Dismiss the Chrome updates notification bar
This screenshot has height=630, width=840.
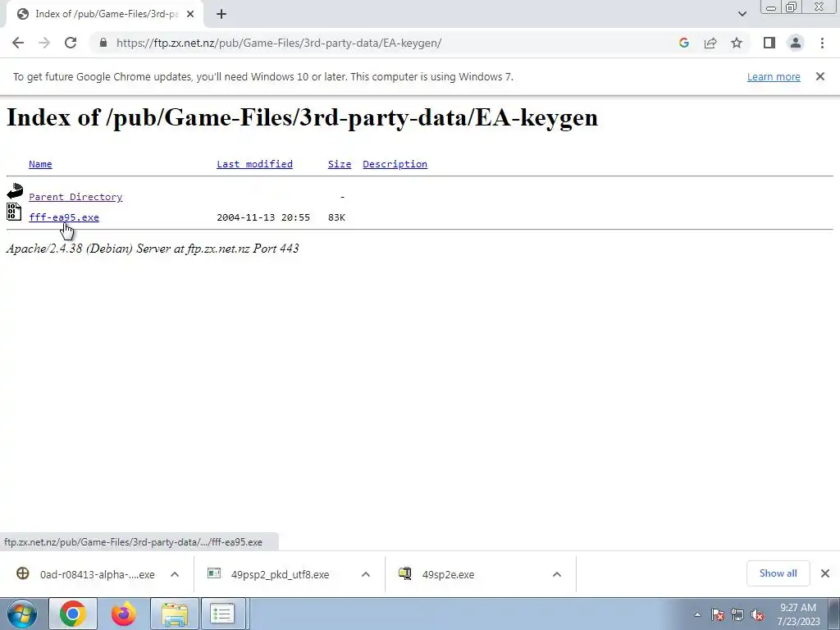click(x=820, y=76)
